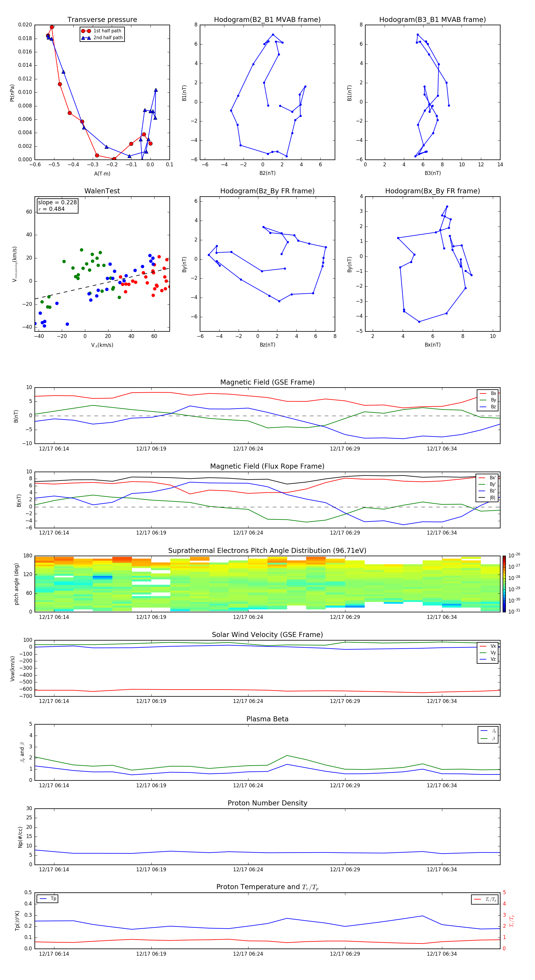The width and height of the screenshot is (535, 980).
Task: Click the 'WalenTest' plot title
Action: pos(102,191)
